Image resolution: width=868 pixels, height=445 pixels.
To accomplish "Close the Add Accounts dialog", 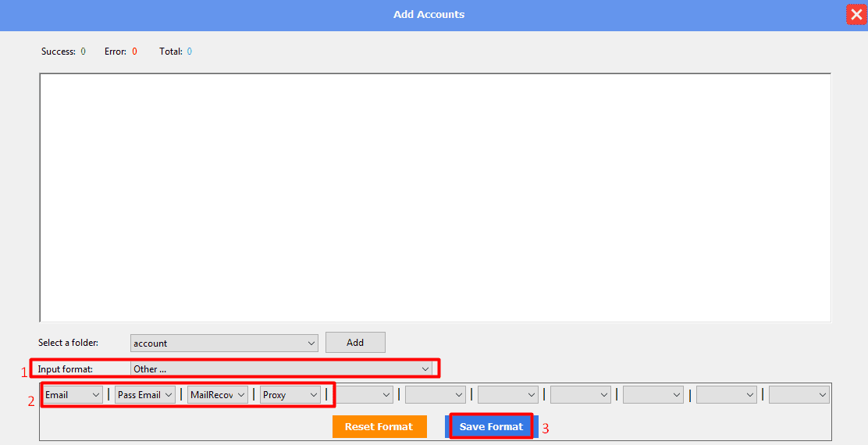I will 856,15.
